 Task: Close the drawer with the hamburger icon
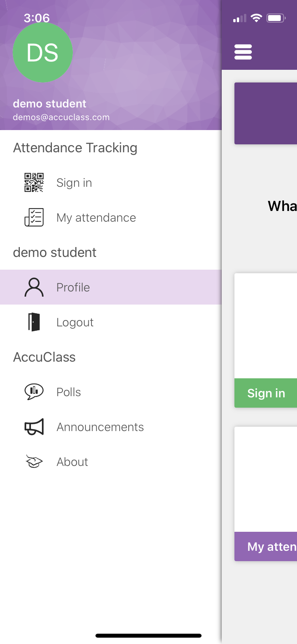[243, 52]
